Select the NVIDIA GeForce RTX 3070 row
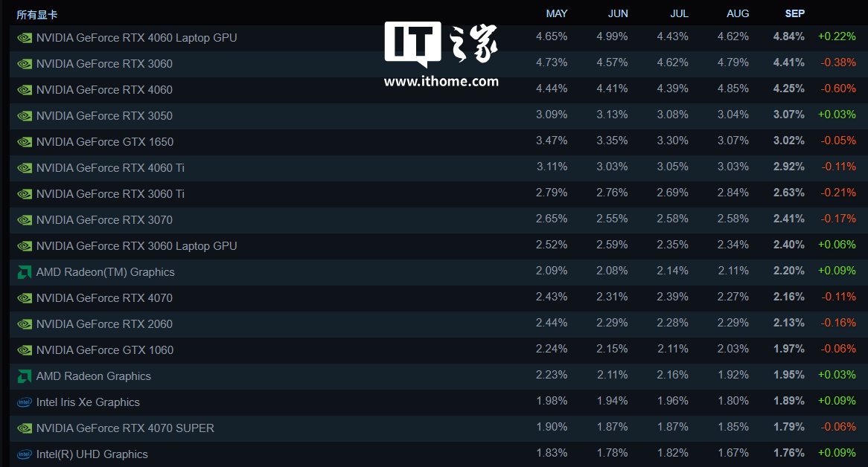Viewport: 868px width, 467px height. pyautogui.click(x=104, y=220)
